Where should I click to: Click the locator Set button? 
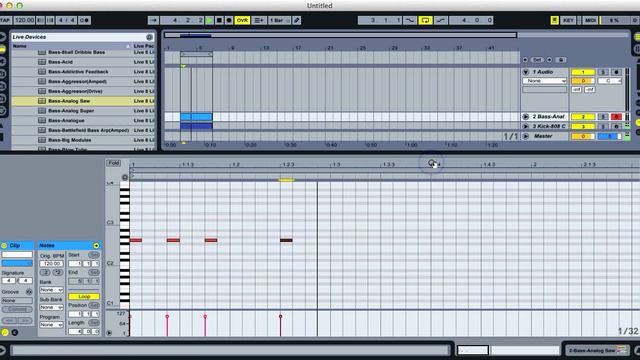[537, 60]
